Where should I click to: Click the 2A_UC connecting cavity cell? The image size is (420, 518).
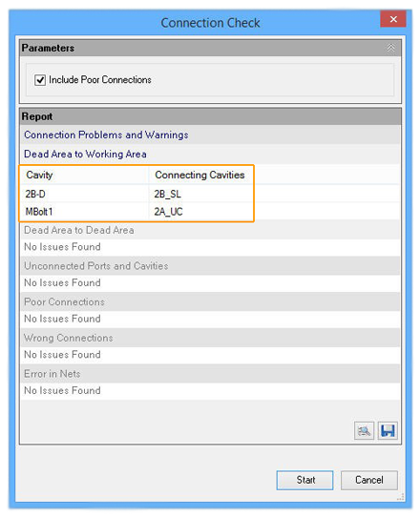[200, 212]
